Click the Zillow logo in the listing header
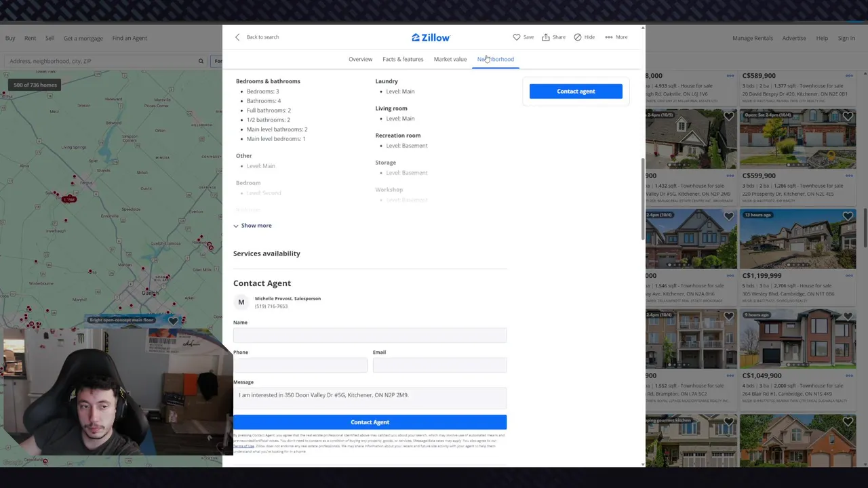This screenshot has height=488, width=868. [431, 37]
